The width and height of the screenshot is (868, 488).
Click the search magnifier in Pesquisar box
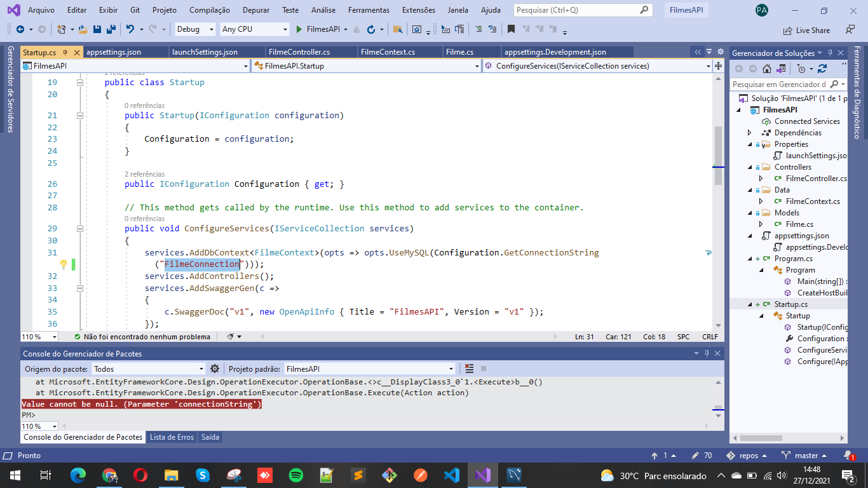pyautogui.click(x=644, y=10)
